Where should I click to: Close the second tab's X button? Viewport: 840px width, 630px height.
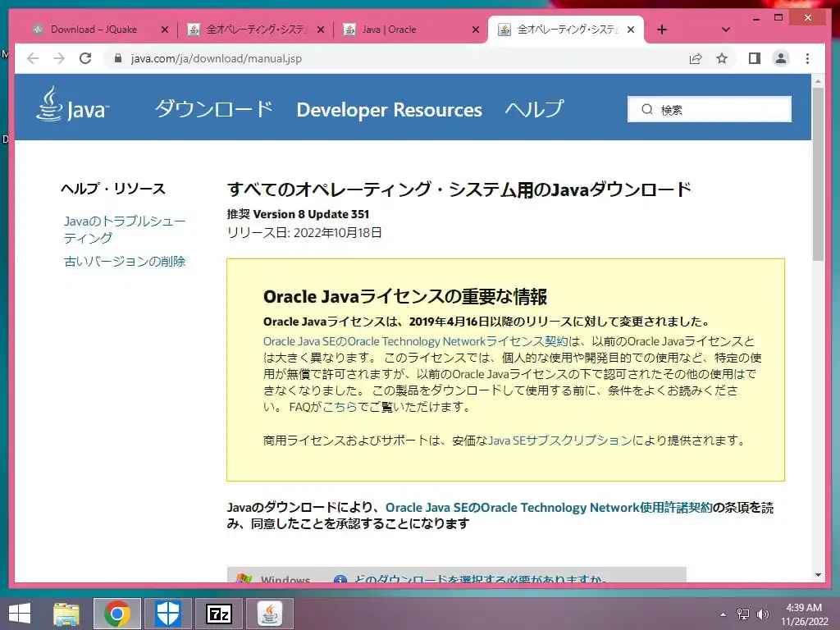(x=321, y=30)
